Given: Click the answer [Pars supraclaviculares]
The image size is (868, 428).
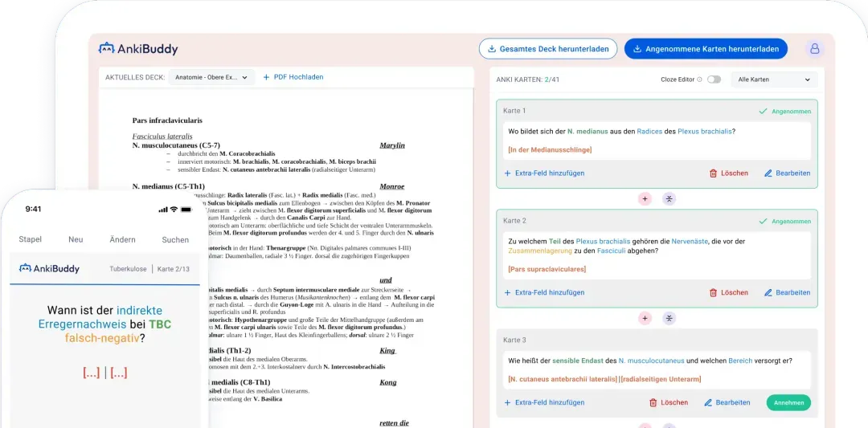Looking at the screenshot, I should pyautogui.click(x=547, y=269).
